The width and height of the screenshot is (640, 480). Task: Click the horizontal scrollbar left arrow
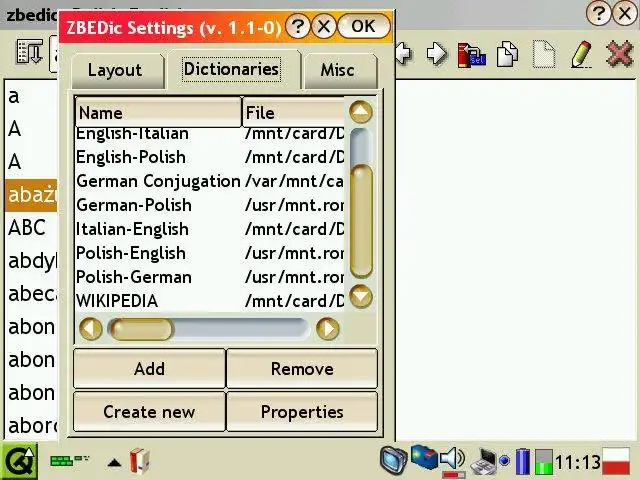pyautogui.click(x=91, y=329)
